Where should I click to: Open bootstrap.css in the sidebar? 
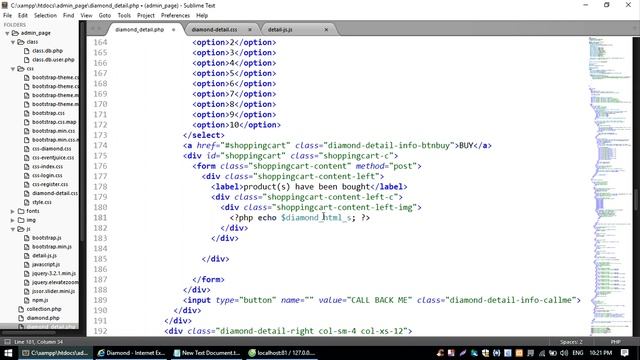point(48,113)
